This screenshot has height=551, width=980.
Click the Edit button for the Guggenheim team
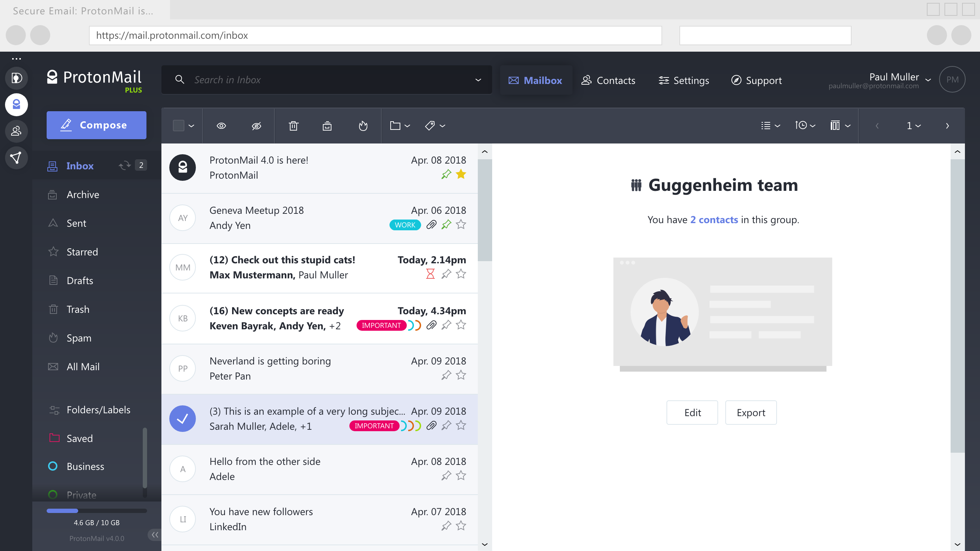point(692,413)
